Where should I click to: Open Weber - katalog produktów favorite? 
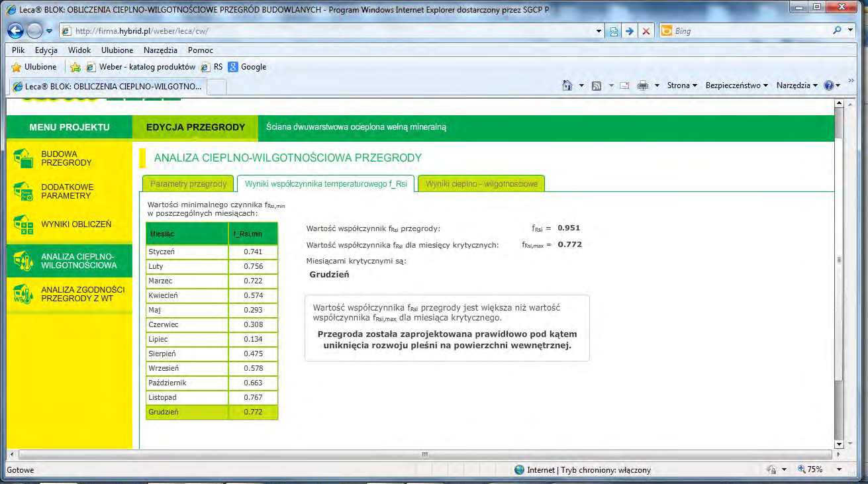pos(140,67)
